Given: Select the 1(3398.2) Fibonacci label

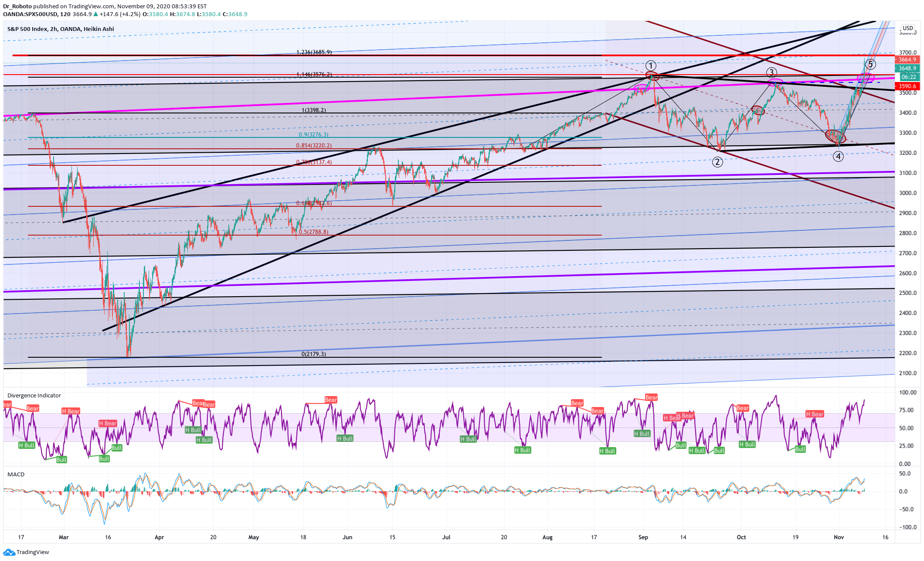Looking at the screenshot, I should tap(314, 110).
